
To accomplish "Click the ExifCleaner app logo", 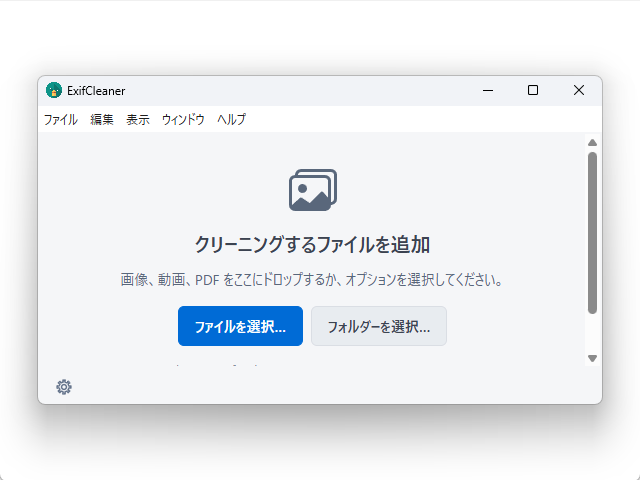I will (x=54, y=90).
